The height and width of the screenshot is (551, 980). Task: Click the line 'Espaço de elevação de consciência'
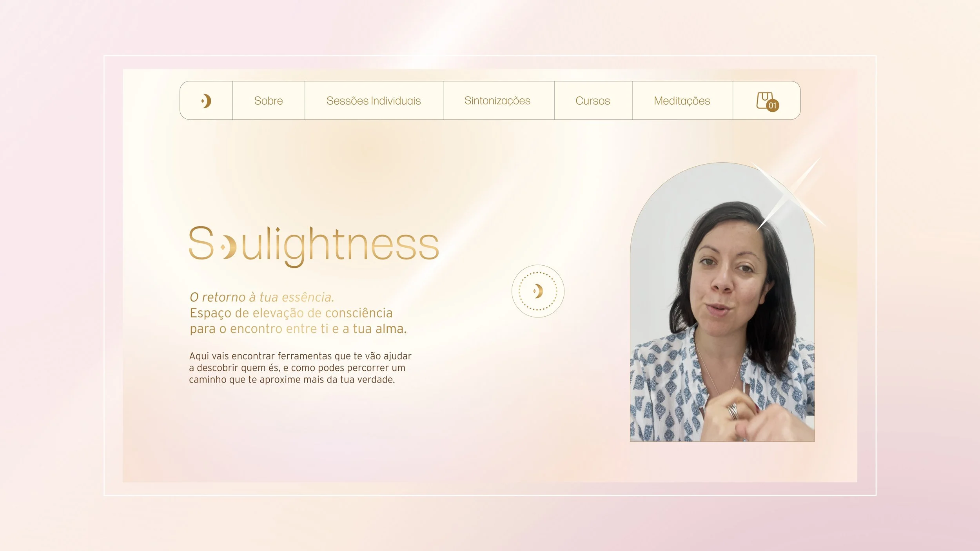pos(291,313)
